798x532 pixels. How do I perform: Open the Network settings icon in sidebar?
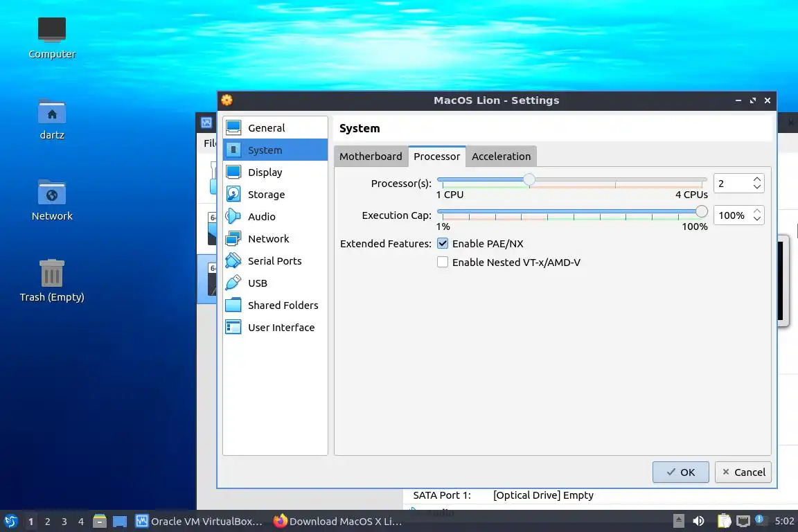coord(233,238)
